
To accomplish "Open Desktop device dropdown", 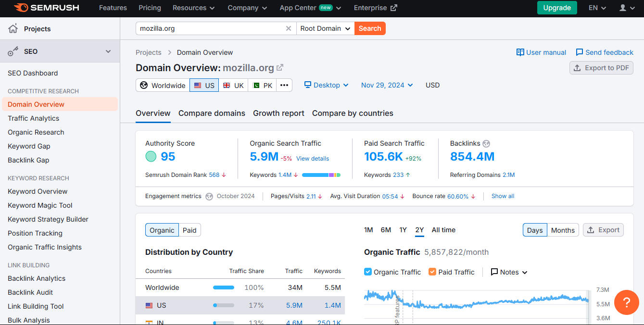I will click(x=326, y=85).
